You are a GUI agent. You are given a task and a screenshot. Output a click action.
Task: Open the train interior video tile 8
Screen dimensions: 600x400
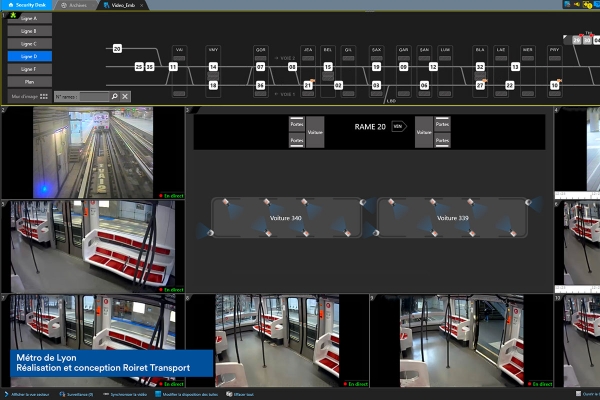(277, 340)
